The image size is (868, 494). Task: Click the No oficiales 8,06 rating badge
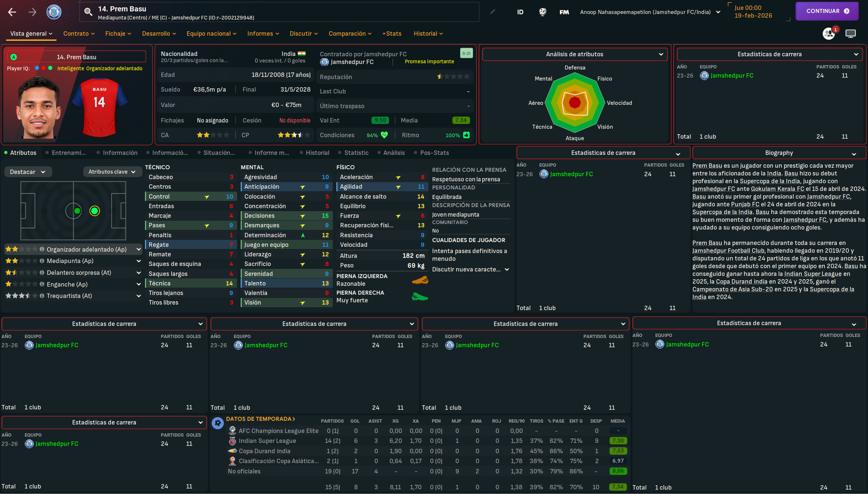click(x=618, y=471)
